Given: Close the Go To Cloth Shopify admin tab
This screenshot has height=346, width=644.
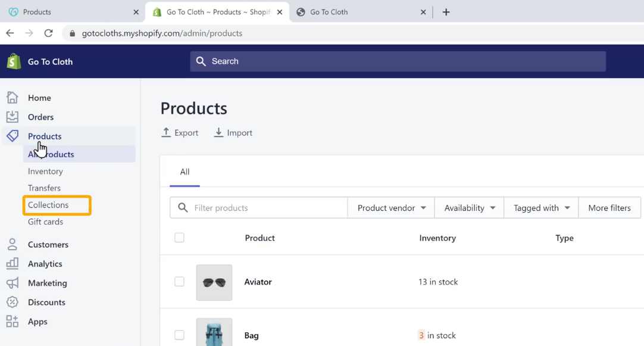Looking at the screenshot, I should (x=280, y=12).
